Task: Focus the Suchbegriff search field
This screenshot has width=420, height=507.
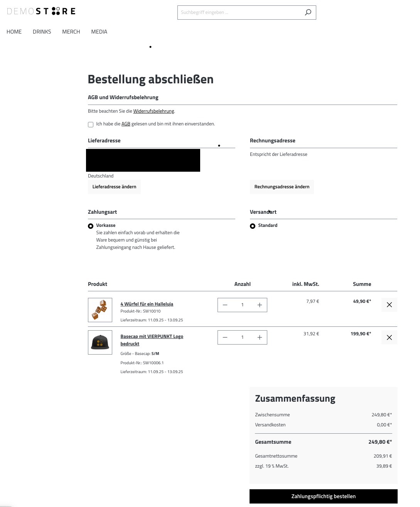Action: tap(239, 12)
